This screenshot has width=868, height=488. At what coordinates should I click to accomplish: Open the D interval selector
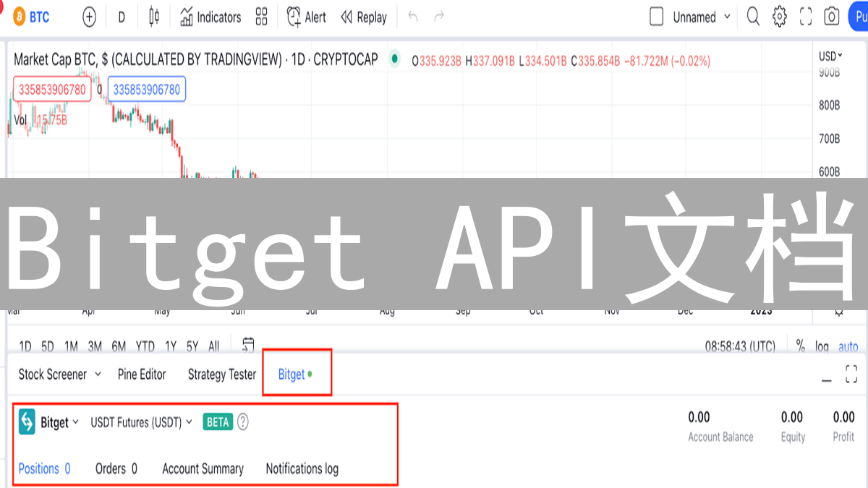[x=122, y=17]
